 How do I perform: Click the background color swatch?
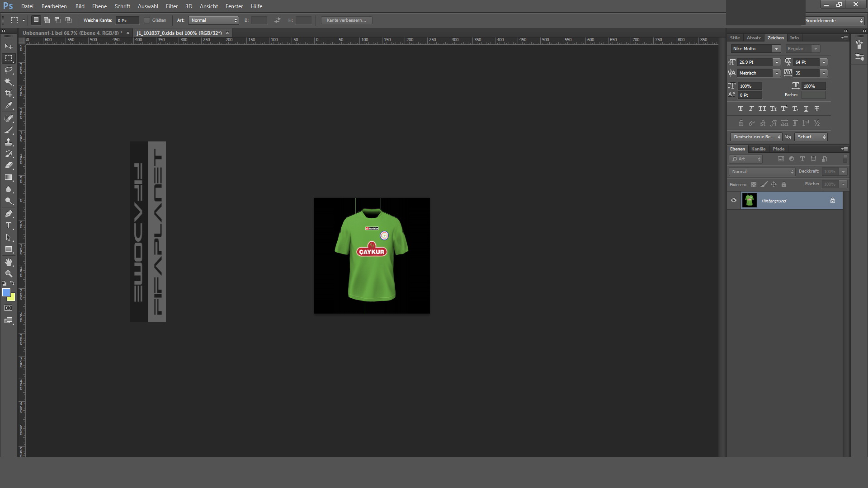pyautogui.click(x=12, y=298)
